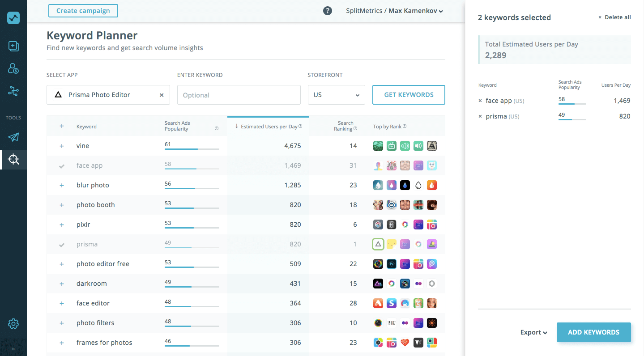Viewport: 644px width, 356px height.
Task: Show info for Estimated Users per Day
Action: point(300,127)
